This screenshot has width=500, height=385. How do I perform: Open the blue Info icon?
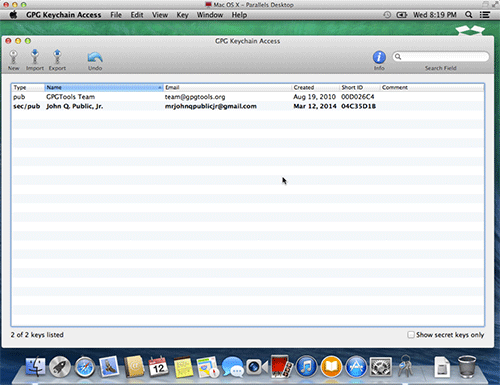pyautogui.click(x=379, y=57)
